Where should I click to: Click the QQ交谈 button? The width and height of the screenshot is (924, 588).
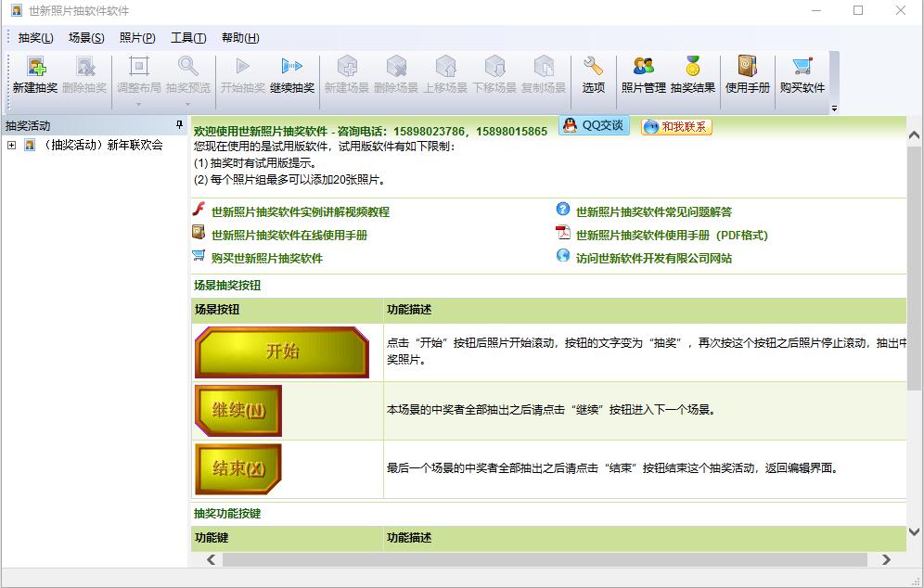click(594, 125)
